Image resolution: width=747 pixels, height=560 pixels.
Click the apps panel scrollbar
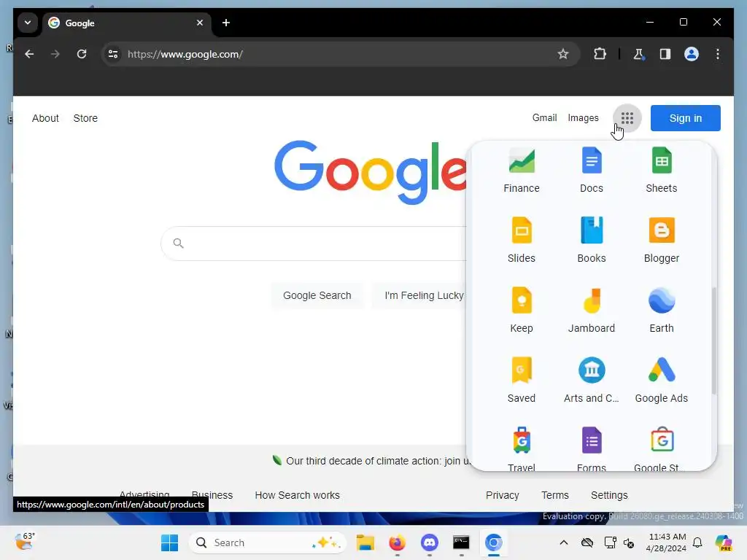713,341
